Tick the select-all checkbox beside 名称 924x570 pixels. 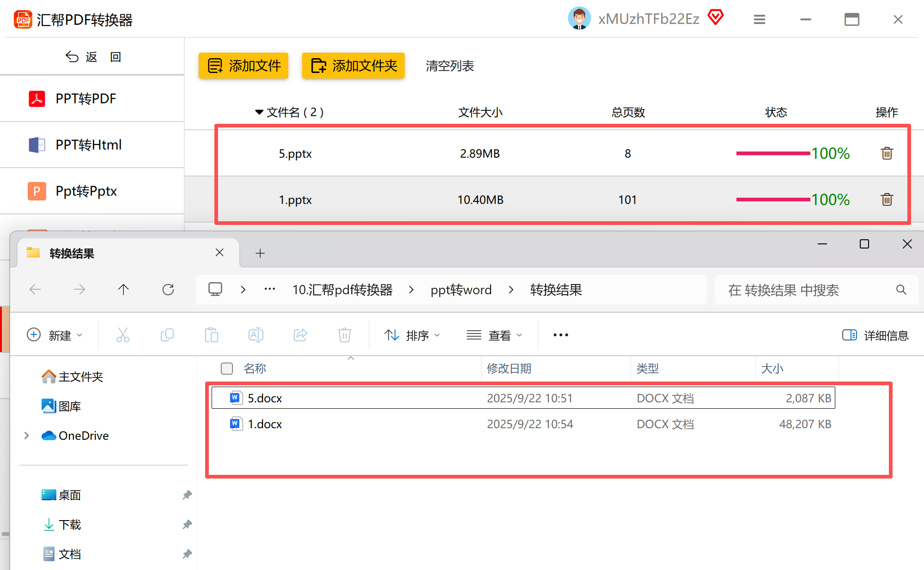227,369
